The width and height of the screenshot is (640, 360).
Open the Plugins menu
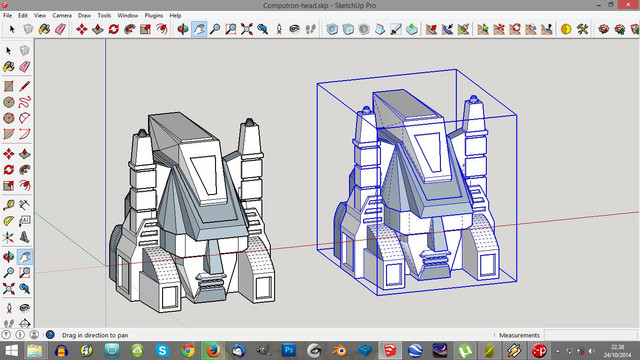pos(153,16)
